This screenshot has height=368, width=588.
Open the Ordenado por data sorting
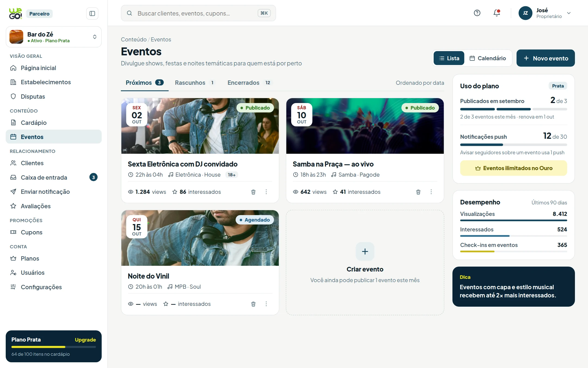(x=420, y=83)
